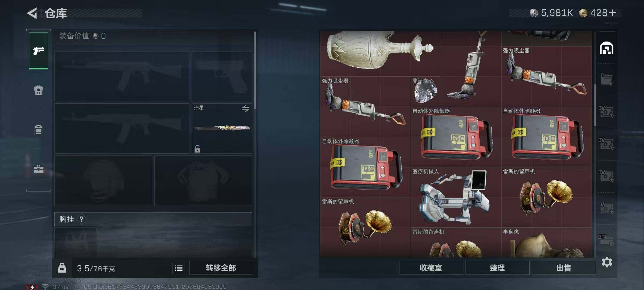
Task: Select the GTI storage box icon
Action: (606, 240)
